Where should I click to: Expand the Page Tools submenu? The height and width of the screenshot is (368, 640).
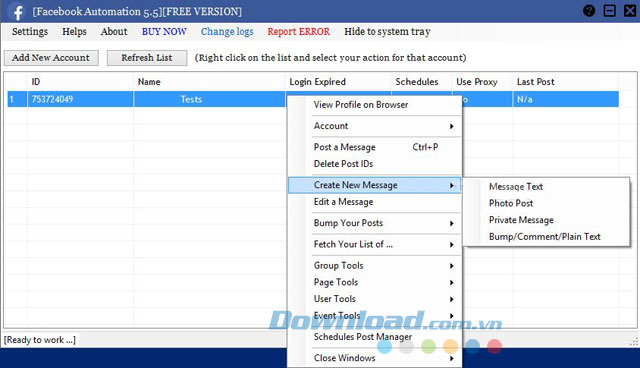375,282
